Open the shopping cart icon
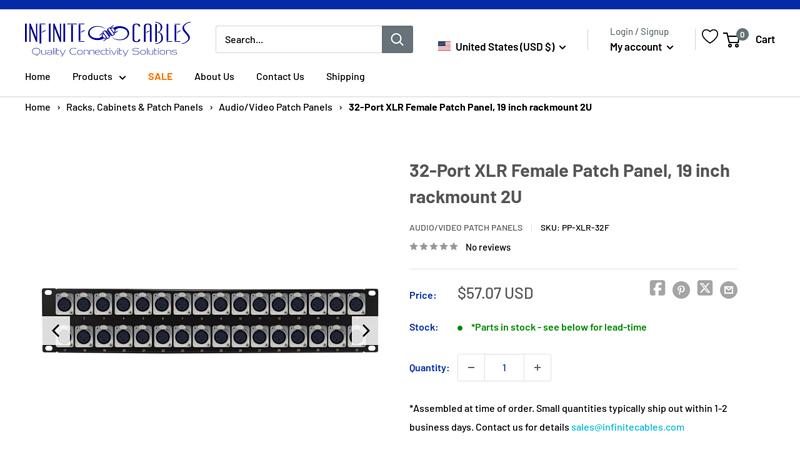The image size is (800, 450). (733, 39)
